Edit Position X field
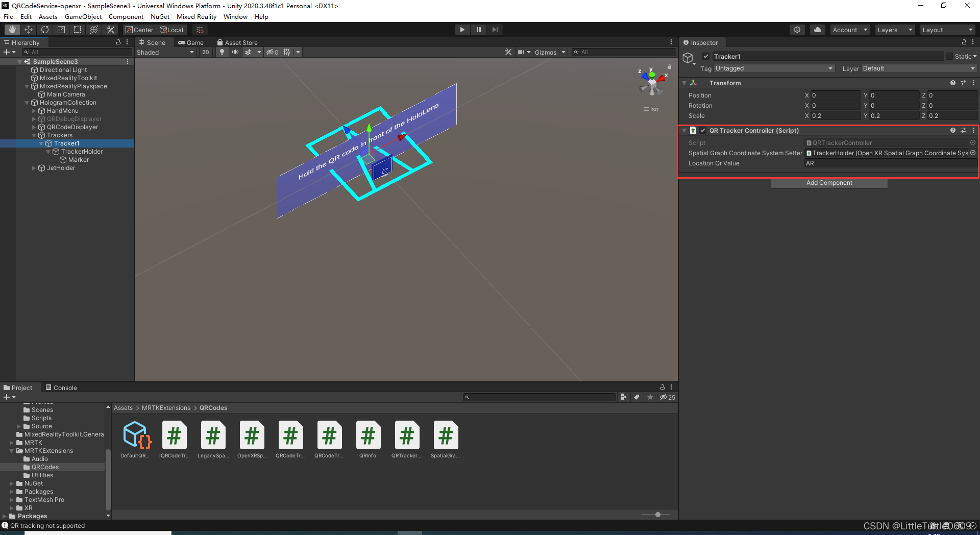The image size is (980, 535). click(836, 95)
